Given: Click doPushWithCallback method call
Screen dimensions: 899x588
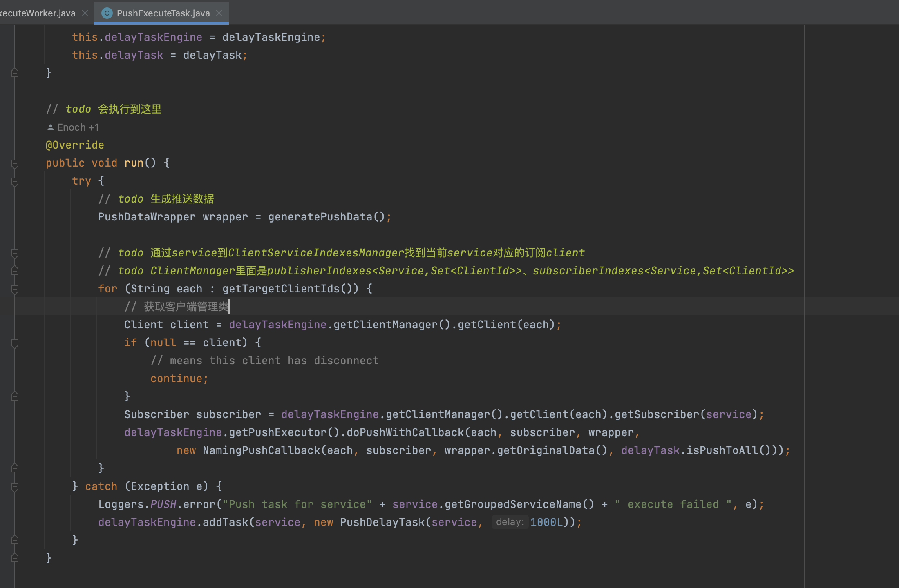Looking at the screenshot, I should [405, 432].
